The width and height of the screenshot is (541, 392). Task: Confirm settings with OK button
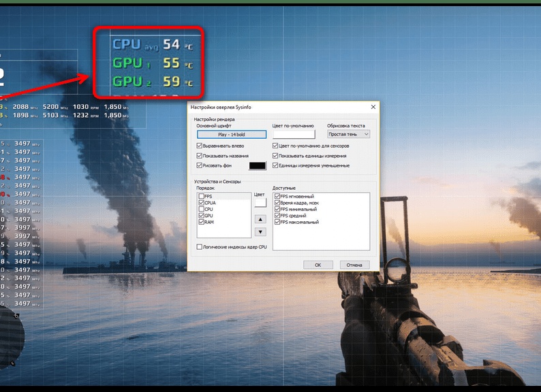[318, 265]
